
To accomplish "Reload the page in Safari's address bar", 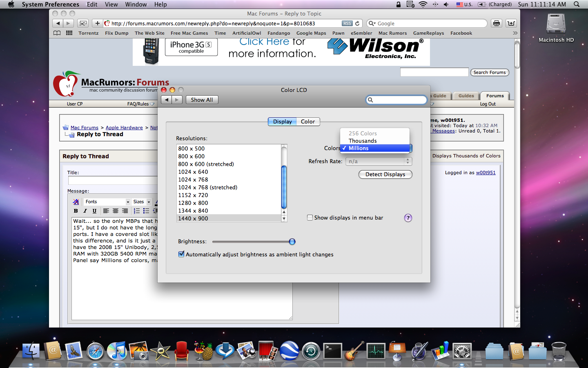I will click(357, 23).
